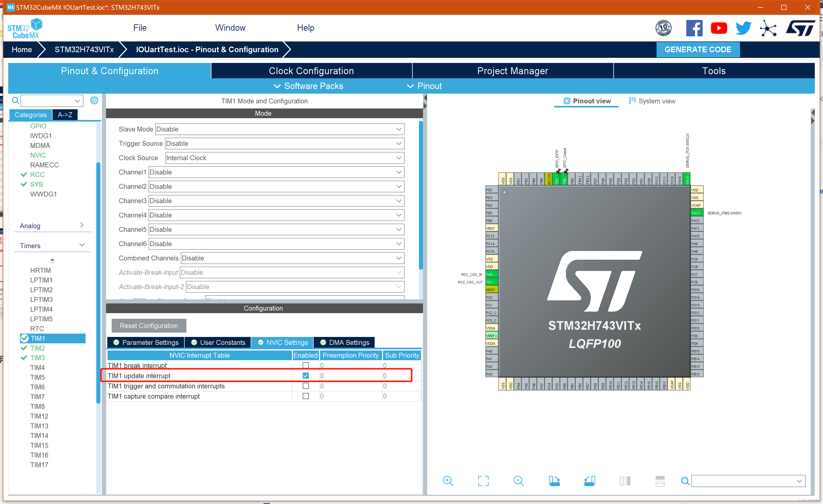Image resolution: width=823 pixels, height=504 pixels.
Task: Open the category settings gear icon
Action: [94, 100]
